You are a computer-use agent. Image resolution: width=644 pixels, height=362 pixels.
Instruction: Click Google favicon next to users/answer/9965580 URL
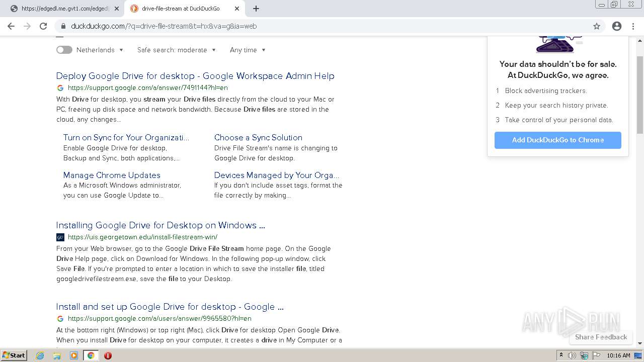click(x=60, y=318)
